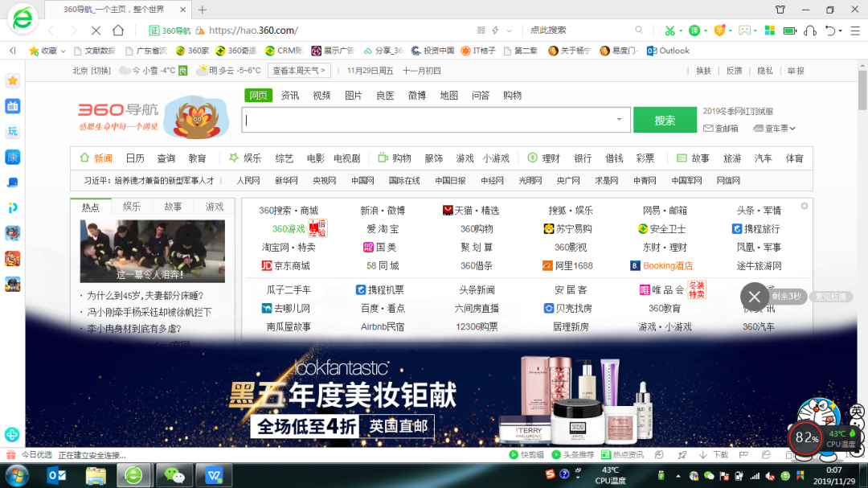Click the scissors screenshot tool icon

point(669,31)
